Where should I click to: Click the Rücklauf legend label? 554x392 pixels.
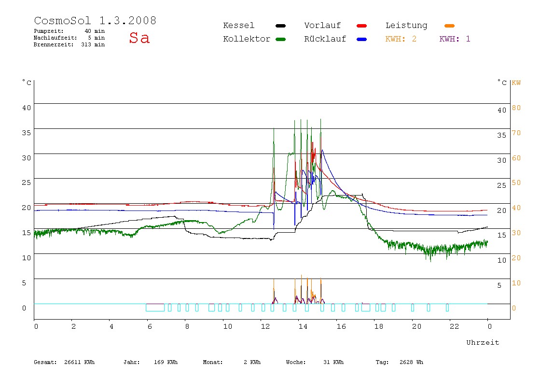click(325, 39)
